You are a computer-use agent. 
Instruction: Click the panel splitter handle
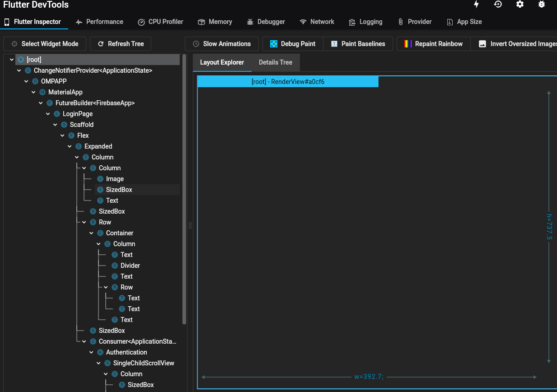[x=190, y=225]
